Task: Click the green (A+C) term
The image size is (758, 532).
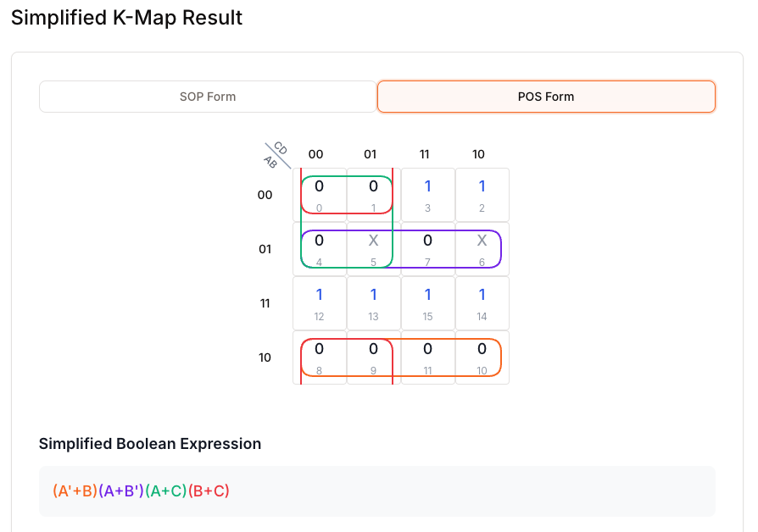Action: point(166,490)
